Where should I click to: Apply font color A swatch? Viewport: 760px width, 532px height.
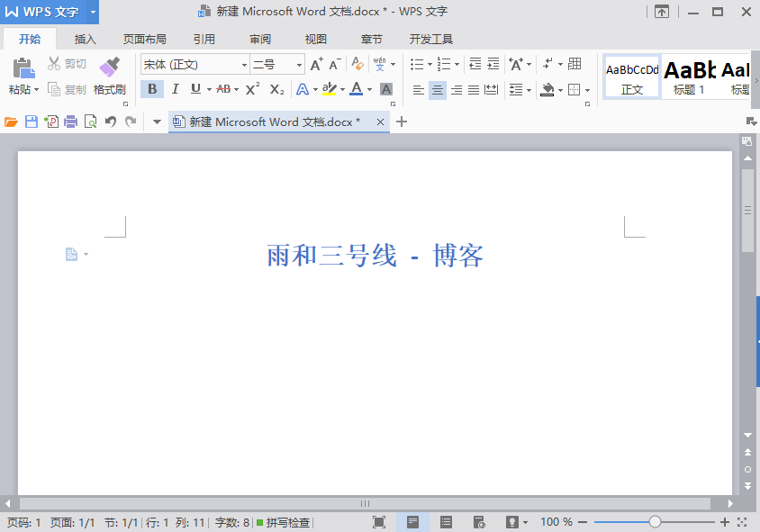tap(357, 88)
